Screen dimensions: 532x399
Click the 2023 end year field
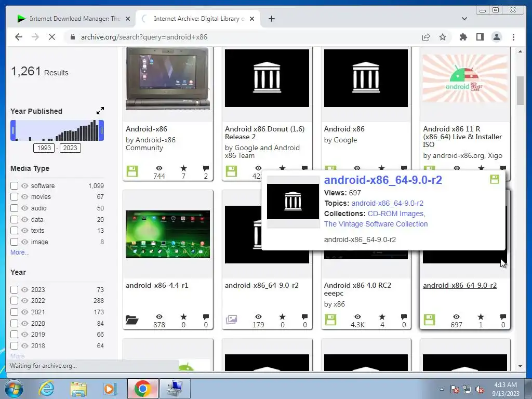(70, 148)
